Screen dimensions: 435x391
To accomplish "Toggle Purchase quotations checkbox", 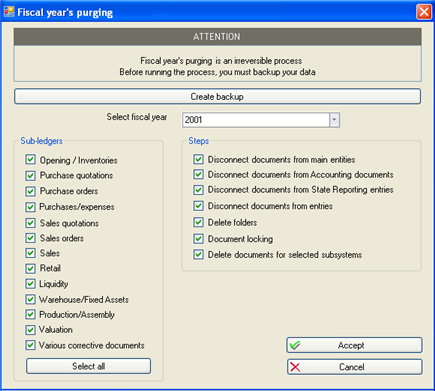I will 31,175.
